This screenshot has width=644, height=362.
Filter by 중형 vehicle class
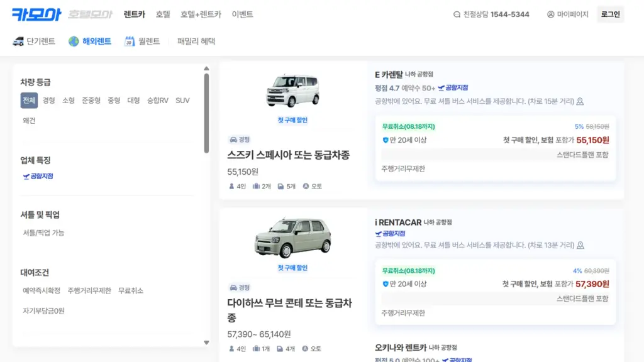[114, 101]
